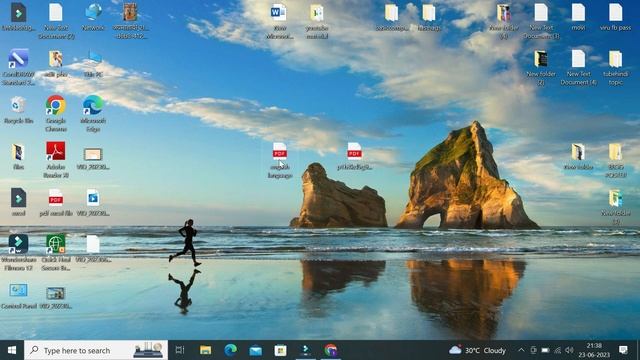Open the volume tray icon
Viewport: 640px width, 360px height.
(569, 350)
